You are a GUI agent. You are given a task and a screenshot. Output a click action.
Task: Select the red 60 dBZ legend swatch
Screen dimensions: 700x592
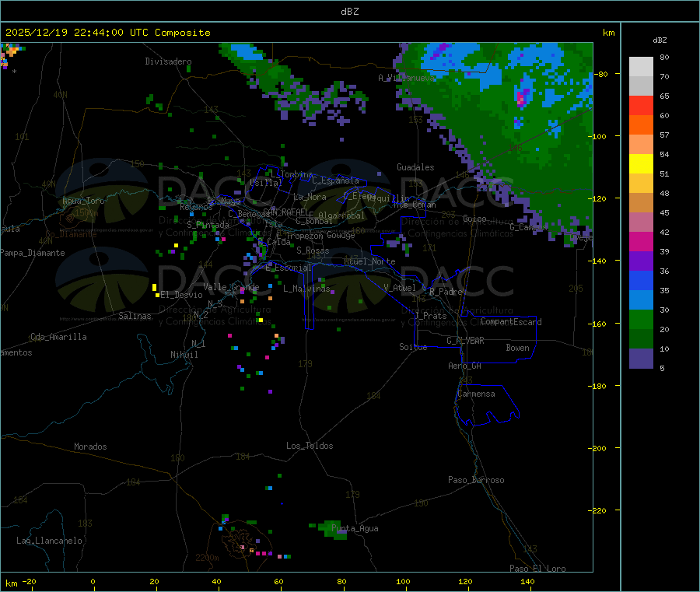(x=641, y=105)
